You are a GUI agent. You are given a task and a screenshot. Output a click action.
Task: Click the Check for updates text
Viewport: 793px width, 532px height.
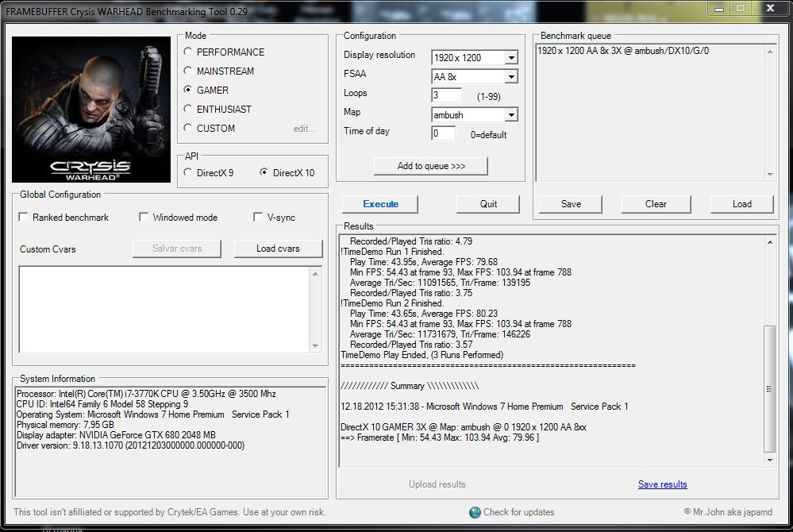coord(519,512)
